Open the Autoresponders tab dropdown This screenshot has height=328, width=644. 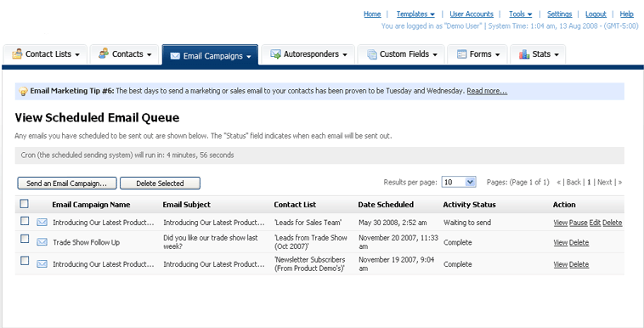pos(345,54)
